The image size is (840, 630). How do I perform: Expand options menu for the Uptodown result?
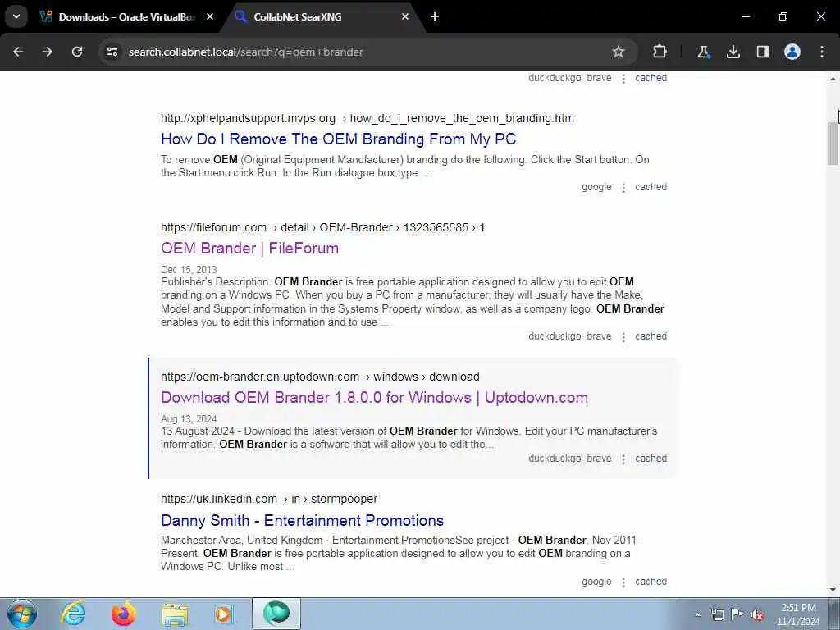pos(623,459)
